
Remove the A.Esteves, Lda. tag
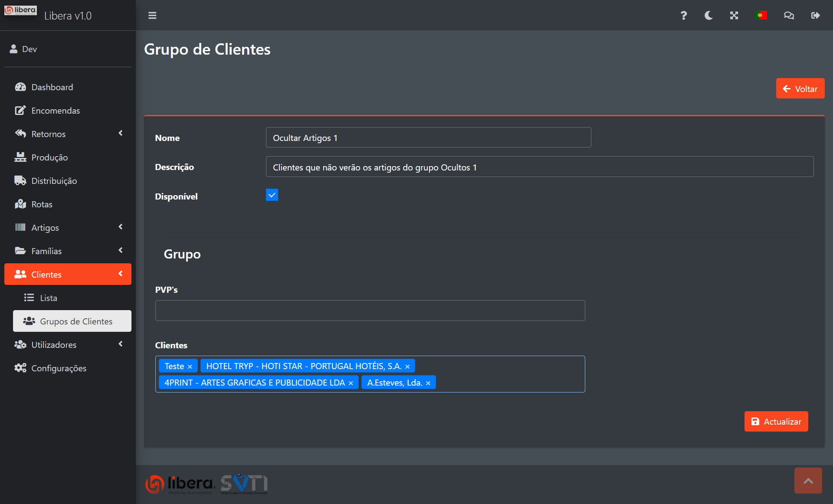428,383
